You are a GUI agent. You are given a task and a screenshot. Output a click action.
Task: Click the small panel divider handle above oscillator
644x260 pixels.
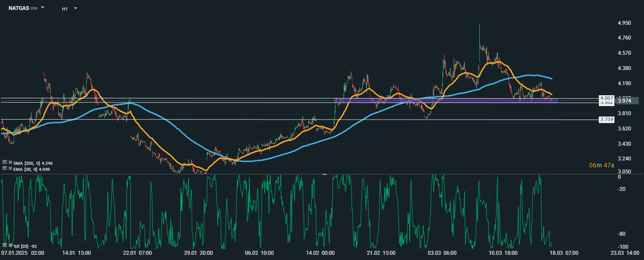tap(324, 174)
